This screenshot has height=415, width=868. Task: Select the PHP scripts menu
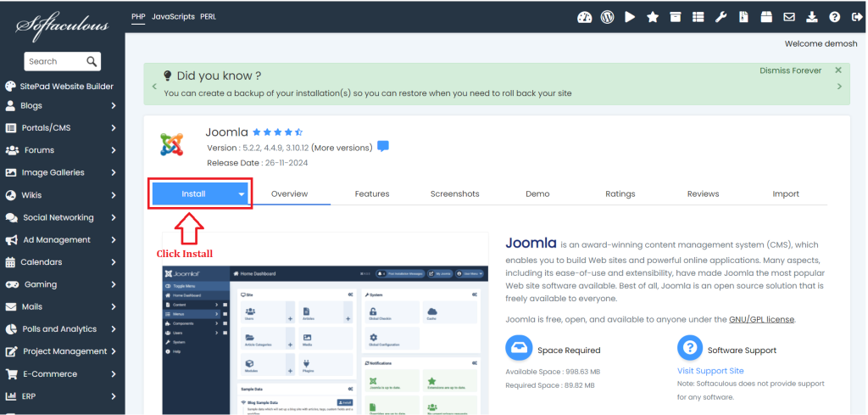[x=138, y=17]
